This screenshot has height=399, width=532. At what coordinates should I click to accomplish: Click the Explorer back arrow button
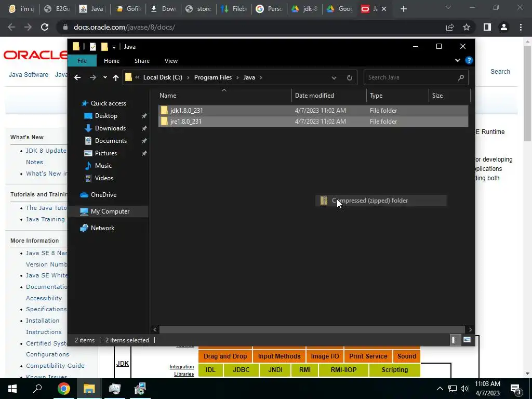point(77,77)
